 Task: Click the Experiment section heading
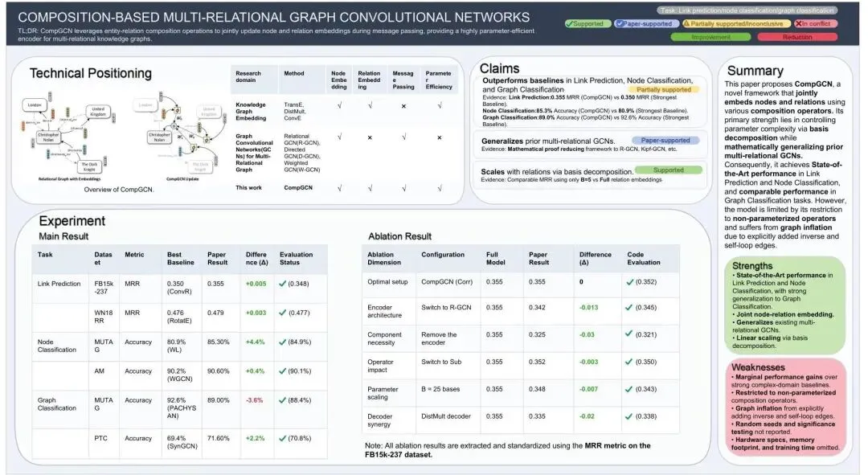coord(72,221)
